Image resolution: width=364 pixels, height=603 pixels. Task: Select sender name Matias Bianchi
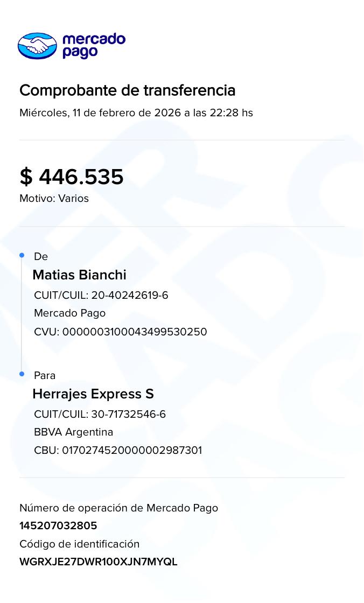tap(79, 275)
